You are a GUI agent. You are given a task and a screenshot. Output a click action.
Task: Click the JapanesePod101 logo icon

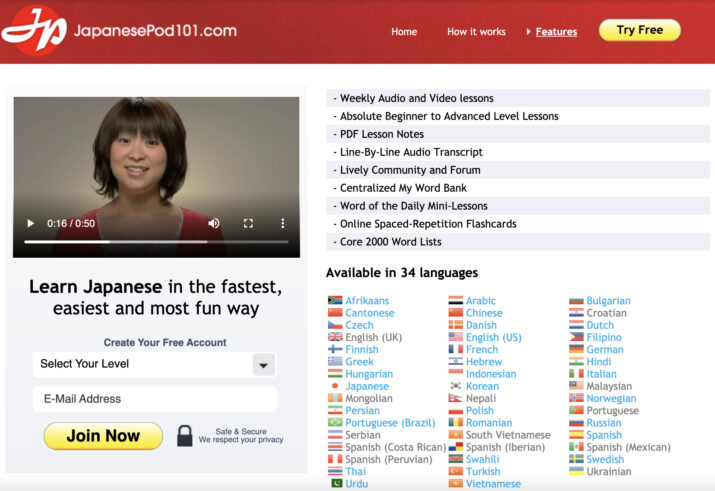(x=34, y=31)
